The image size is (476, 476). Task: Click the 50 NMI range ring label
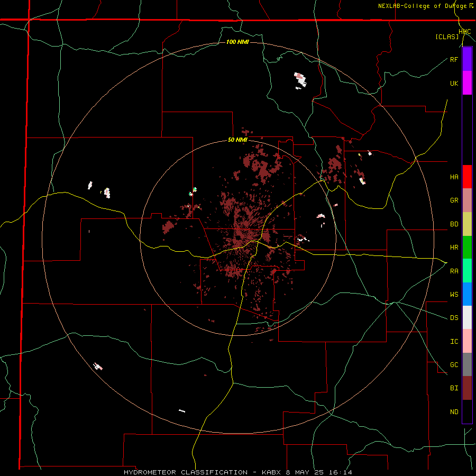237,140
